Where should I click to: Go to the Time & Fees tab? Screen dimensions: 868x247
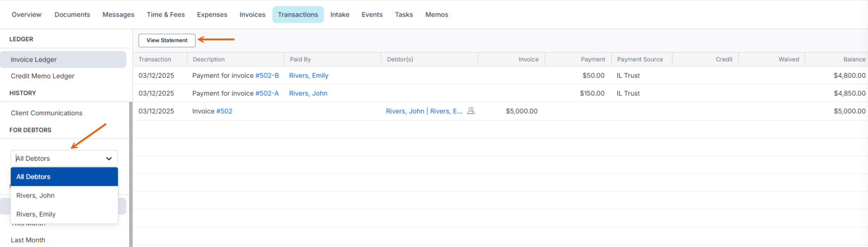(166, 14)
